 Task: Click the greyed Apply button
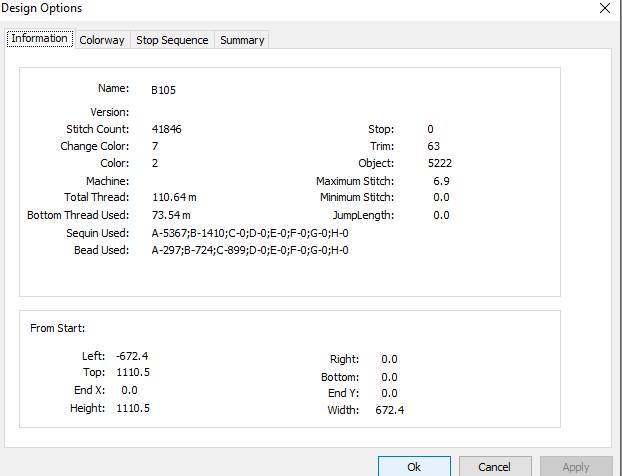[x=576, y=466]
